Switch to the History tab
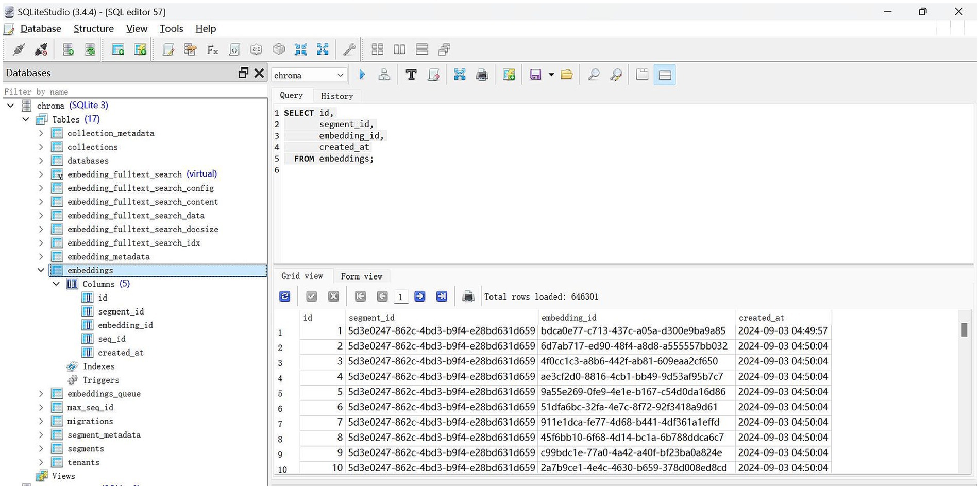The width and height of the screenshot is (980, 489). (x=337, y=96)
